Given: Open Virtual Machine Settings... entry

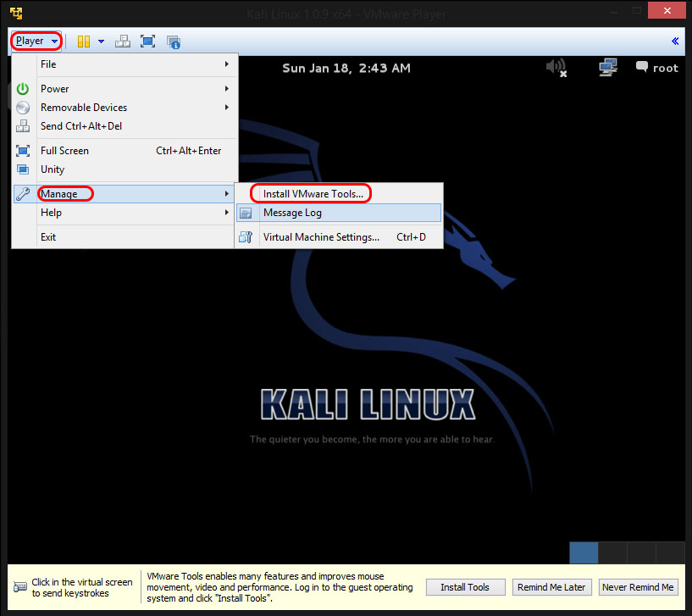Looking at the screenshot, I should [x=339, y=237].
